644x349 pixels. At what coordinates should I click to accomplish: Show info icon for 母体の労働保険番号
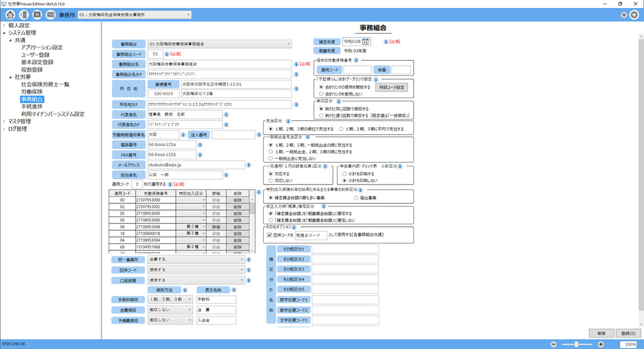[x=356, y=61]
